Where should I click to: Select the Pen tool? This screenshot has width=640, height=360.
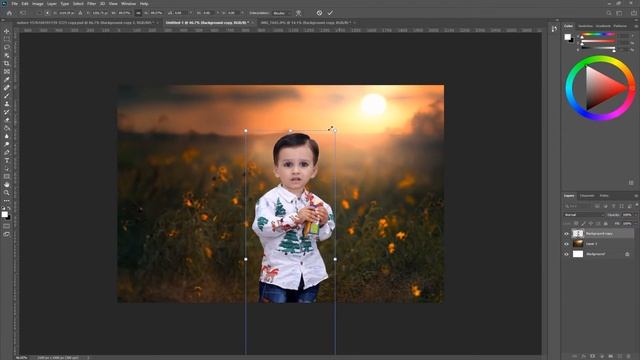point(7,152)
